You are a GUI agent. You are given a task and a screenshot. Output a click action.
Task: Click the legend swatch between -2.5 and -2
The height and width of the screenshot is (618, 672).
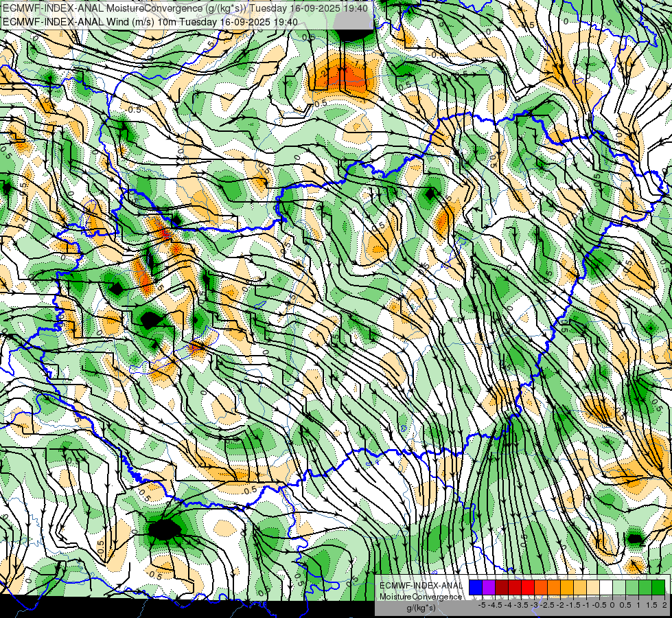click(554, 588)
